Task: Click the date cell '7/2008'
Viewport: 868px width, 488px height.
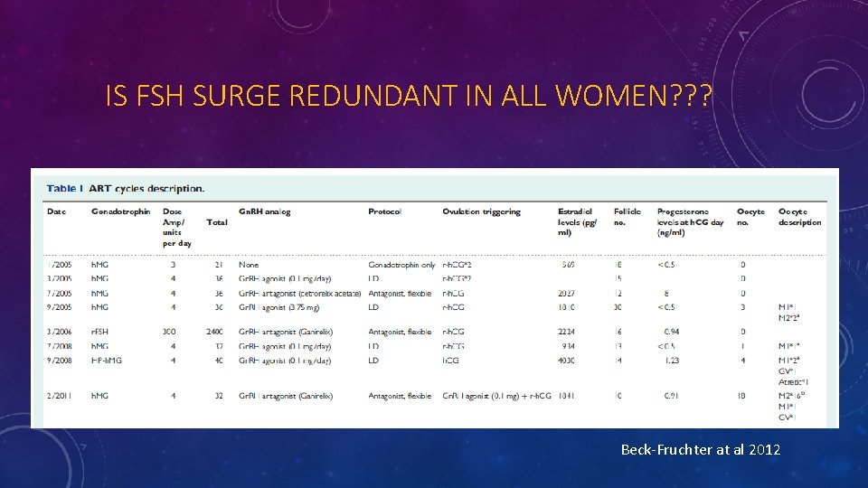Action: [x=60, y=346]
